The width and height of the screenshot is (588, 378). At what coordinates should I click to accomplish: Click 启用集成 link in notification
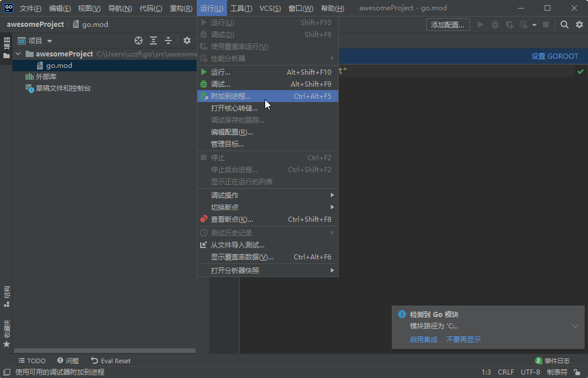[423, 339]
